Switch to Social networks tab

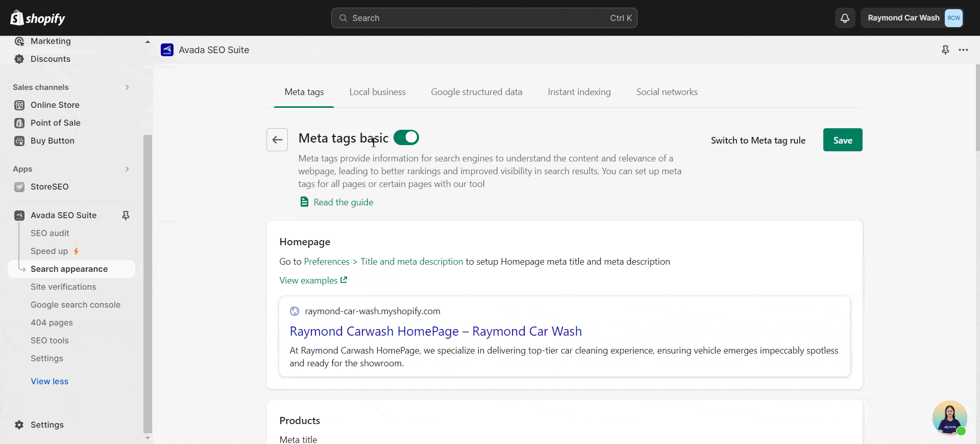[x=667, y=92]
